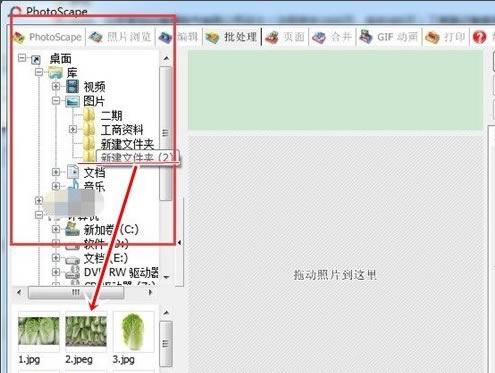Click the green batch photo list area
The height and width of the screenshot is (373, 495).
335,90
